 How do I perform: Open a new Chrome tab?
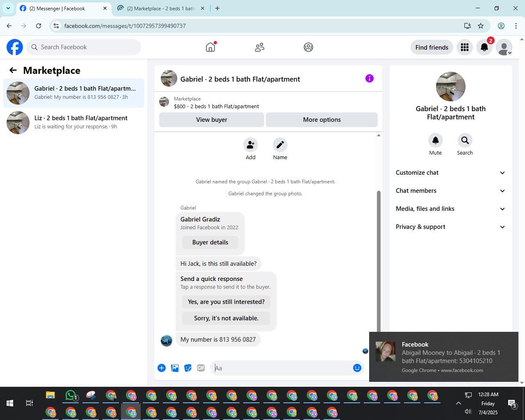pyautogui.click(x=217, y=8)
